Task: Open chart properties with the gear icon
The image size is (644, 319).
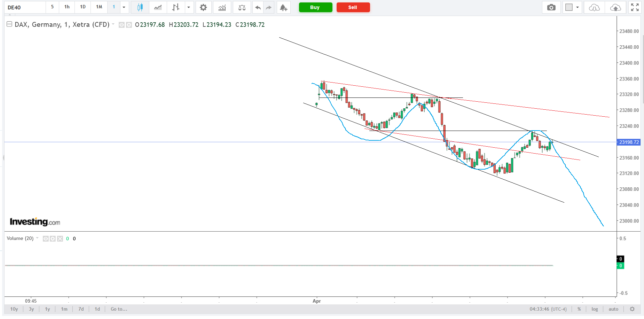Action: tap(203, 7)
